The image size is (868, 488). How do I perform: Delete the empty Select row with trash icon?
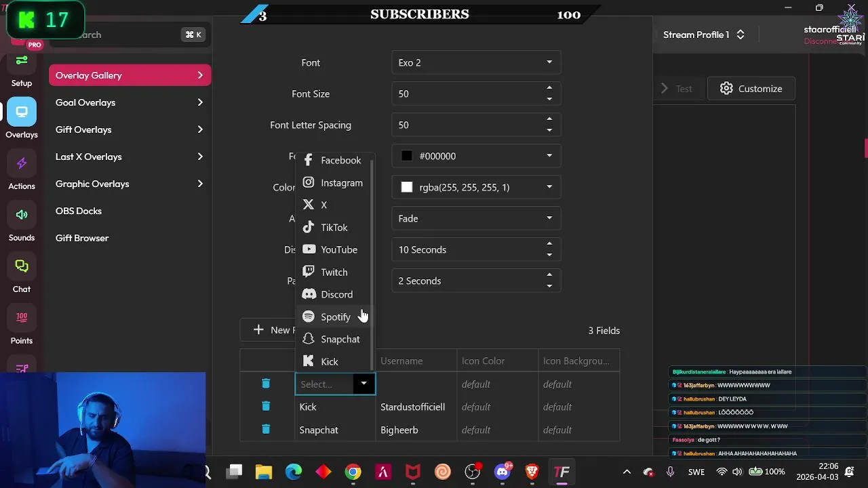pos(266,384)
